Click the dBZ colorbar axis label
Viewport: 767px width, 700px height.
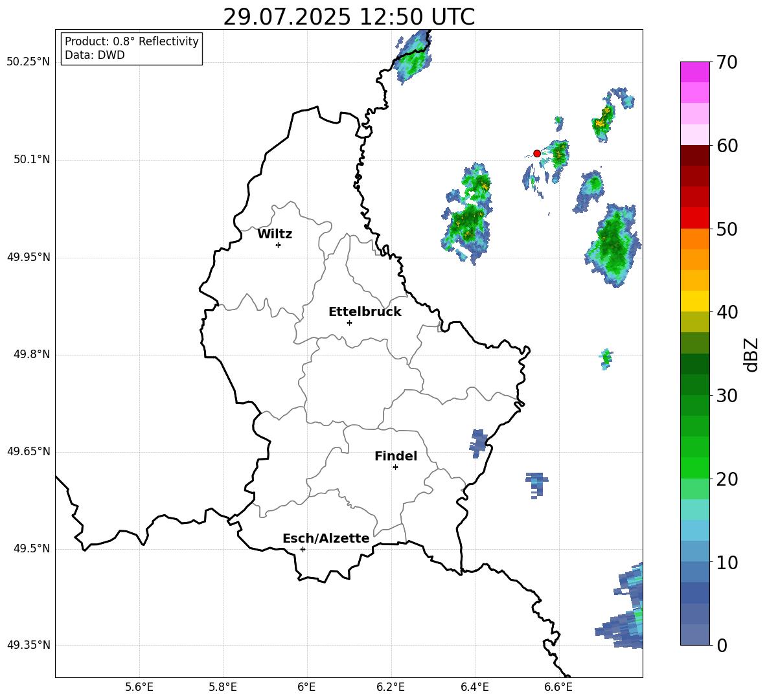coord(751,354)
